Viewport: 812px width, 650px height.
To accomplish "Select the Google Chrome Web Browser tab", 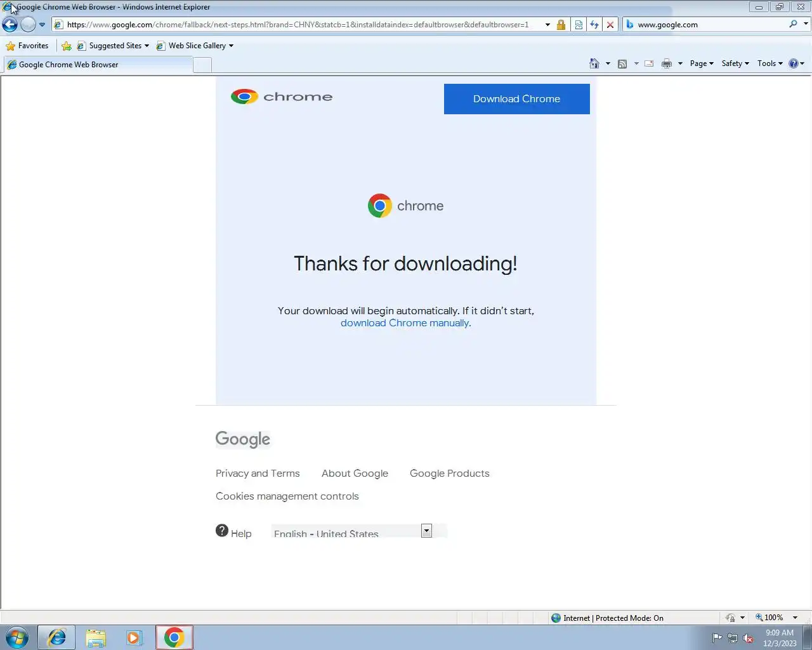I will coord(98,65).
